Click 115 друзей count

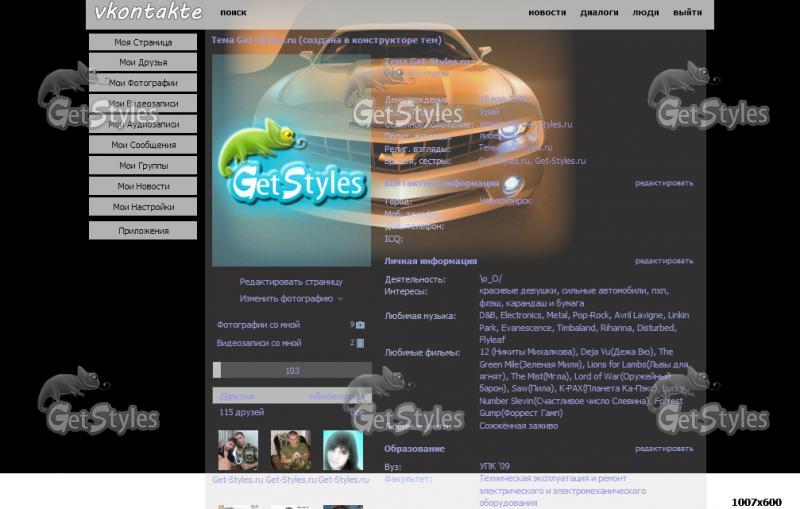pyautogui.click(x=241, y=412)
